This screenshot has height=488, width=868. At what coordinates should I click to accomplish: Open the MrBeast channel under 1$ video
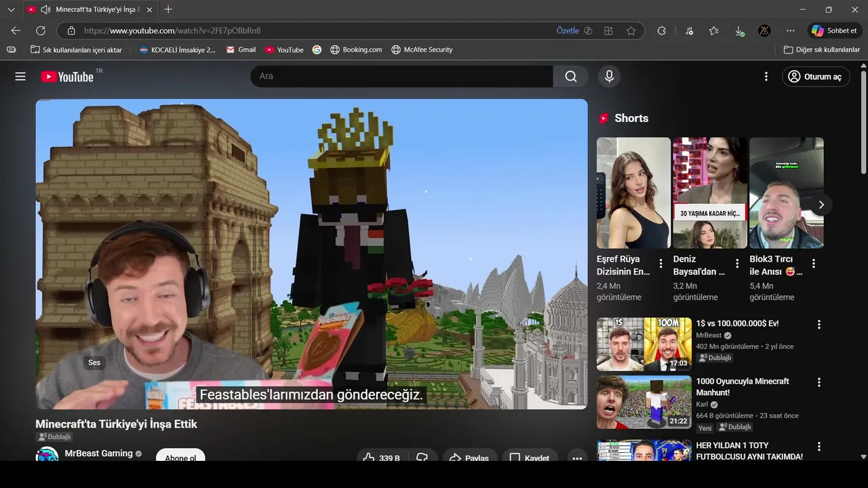pos(709,335)
